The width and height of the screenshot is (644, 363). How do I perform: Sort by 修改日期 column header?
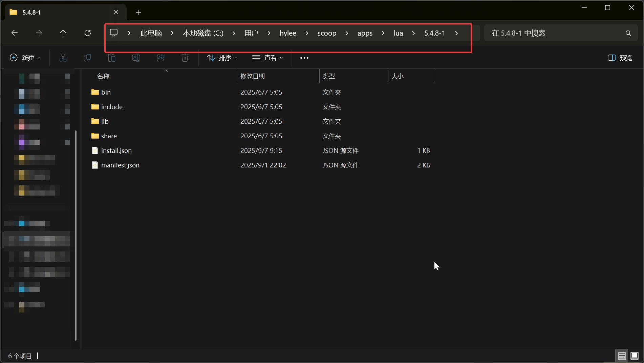coord(253,76)
